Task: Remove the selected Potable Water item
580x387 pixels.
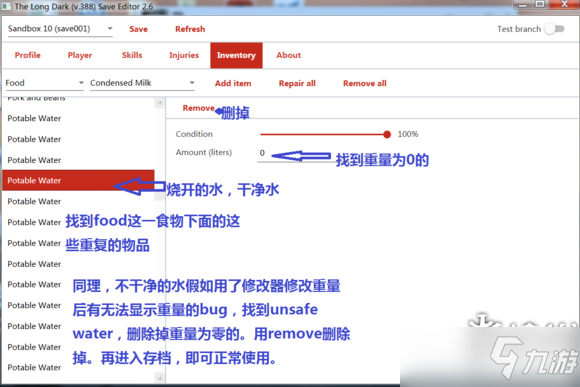Action: pos(199,108)
